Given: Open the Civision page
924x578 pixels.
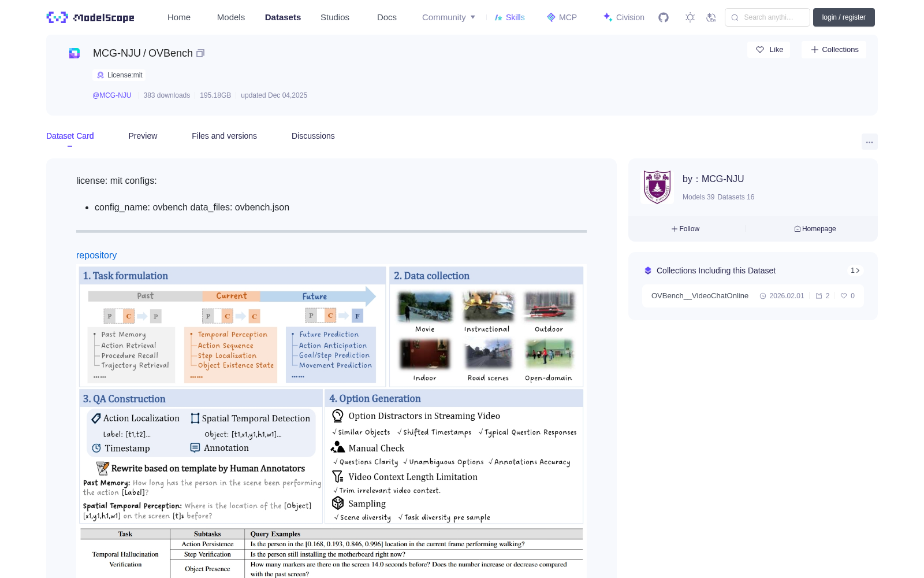Looking at the screenshot, I should [624, 17].
